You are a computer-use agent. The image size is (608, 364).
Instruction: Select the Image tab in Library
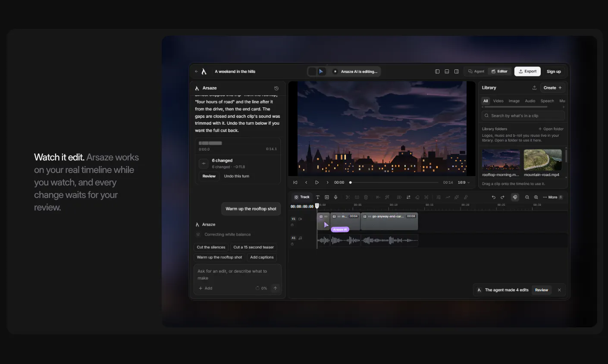[514, 101]
